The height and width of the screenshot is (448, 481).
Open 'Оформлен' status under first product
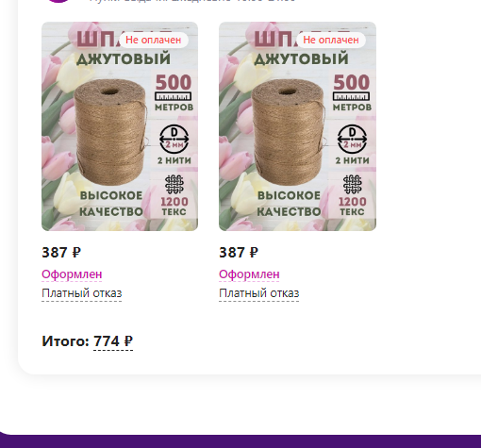pyautogui.click(x=72, y=274)
